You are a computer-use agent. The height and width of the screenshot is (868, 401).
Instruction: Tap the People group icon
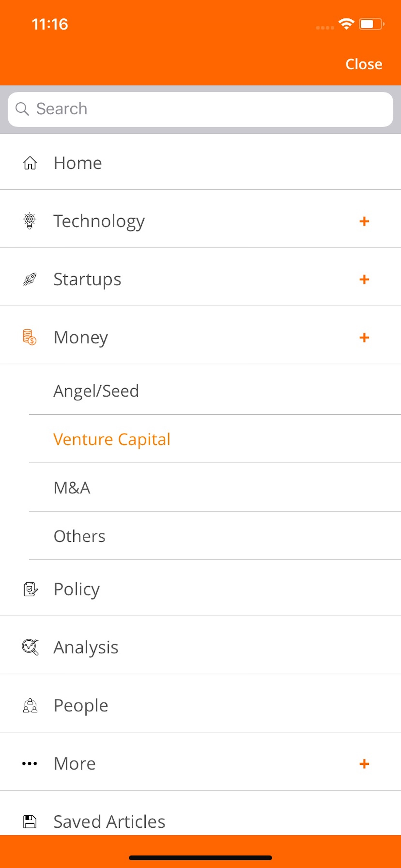point(30,705)
